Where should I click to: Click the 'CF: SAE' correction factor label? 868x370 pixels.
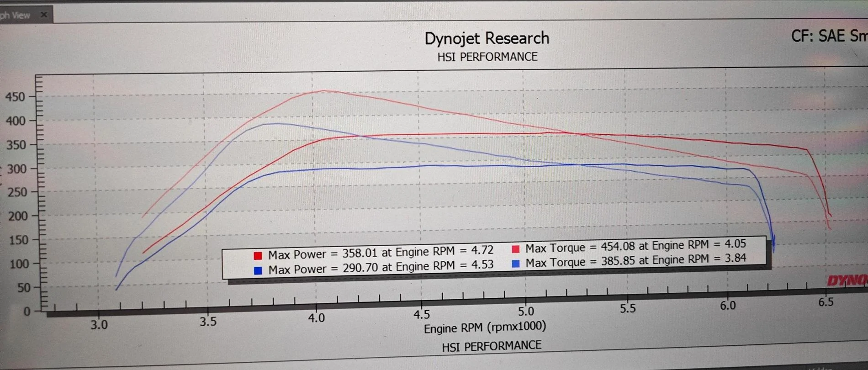tap(818, 36)
